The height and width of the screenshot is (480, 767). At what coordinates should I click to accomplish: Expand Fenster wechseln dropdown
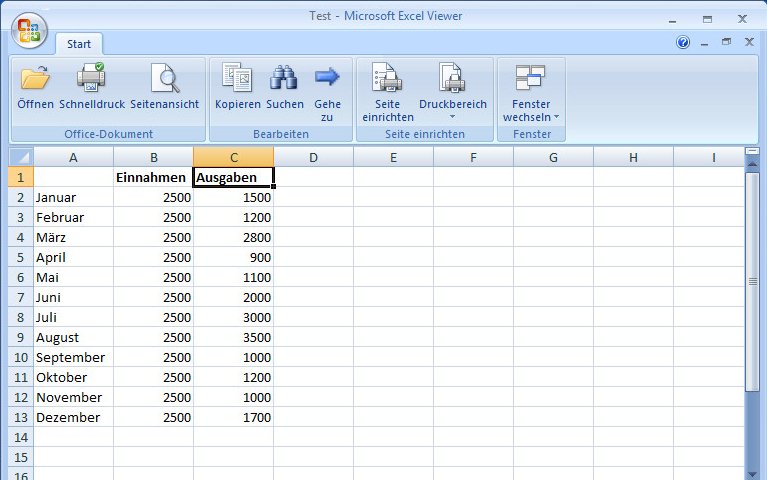(x=530, y=117)
